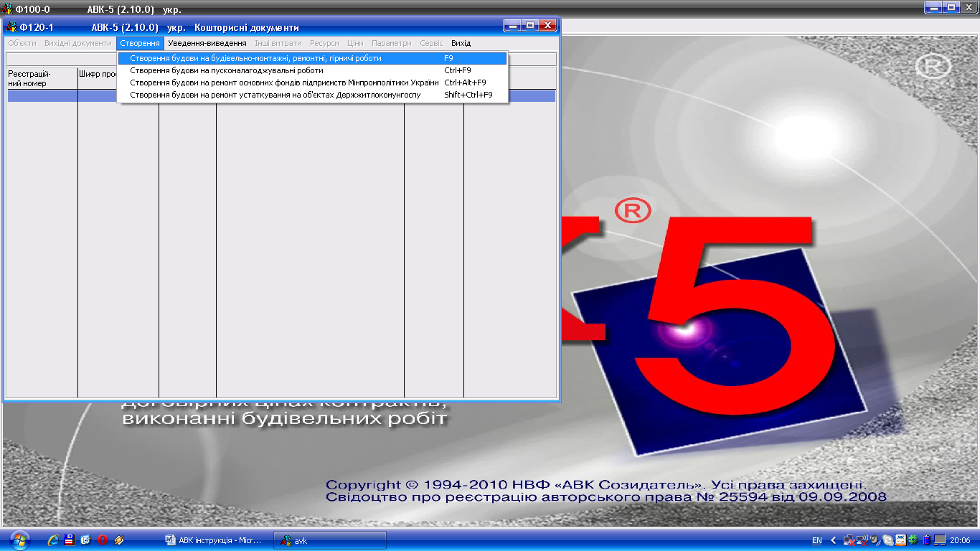
Task: Open the Уведення-виведення menu
Action: (x=207, y=43)
